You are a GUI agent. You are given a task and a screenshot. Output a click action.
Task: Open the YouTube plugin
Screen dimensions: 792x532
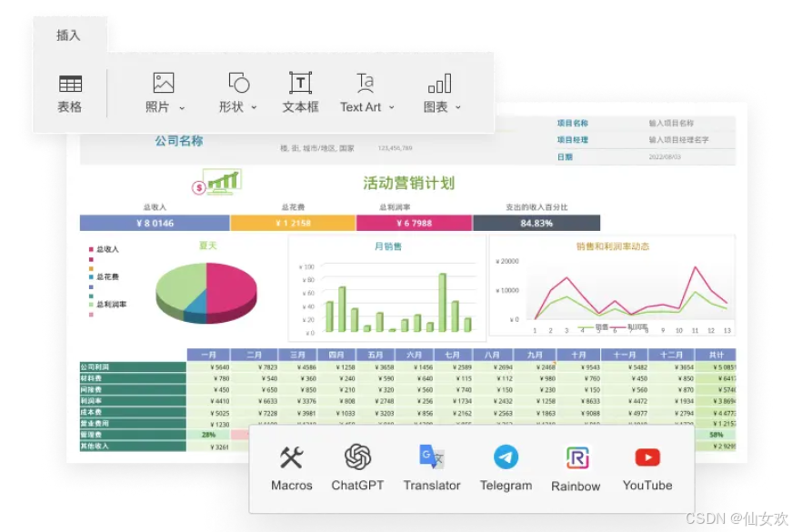[647, 457]
